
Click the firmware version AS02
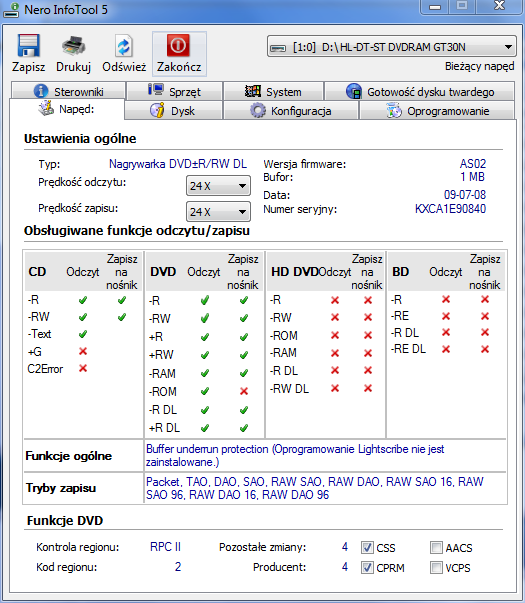point(473,164)
